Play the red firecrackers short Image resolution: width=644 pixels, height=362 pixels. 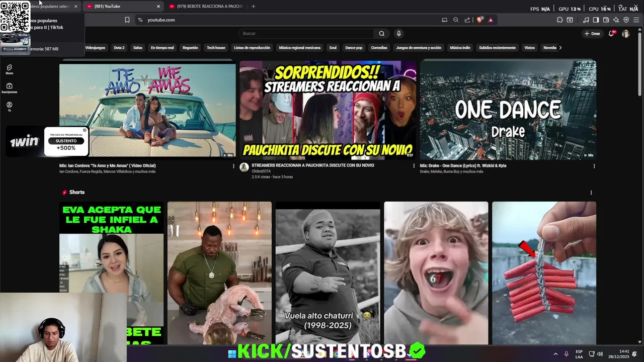coord(544,273)
